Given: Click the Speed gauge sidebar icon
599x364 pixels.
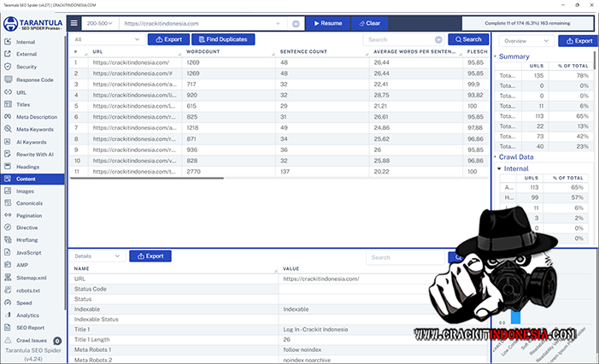Looking at the screenshot, I should [x=9, y=302].
